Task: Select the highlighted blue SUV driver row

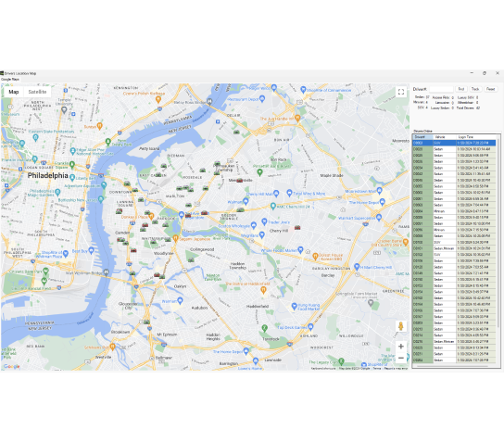Action: [x=454, y=143]
